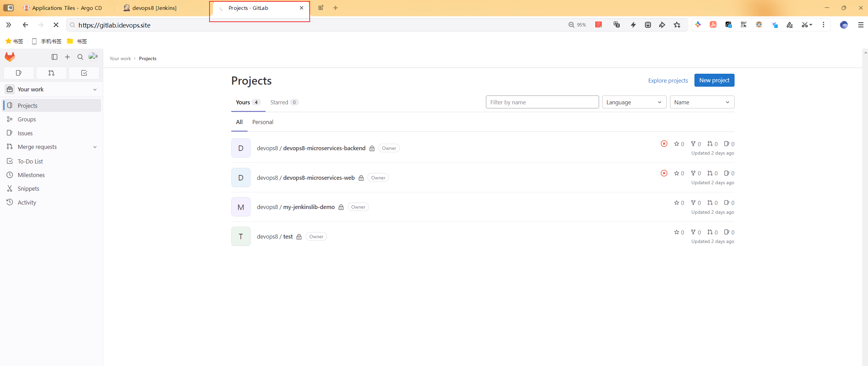Open Issues in the sidebar
The height and width of the screenshot is (366, 868).
pyautogui.click(x=52, y=133)
